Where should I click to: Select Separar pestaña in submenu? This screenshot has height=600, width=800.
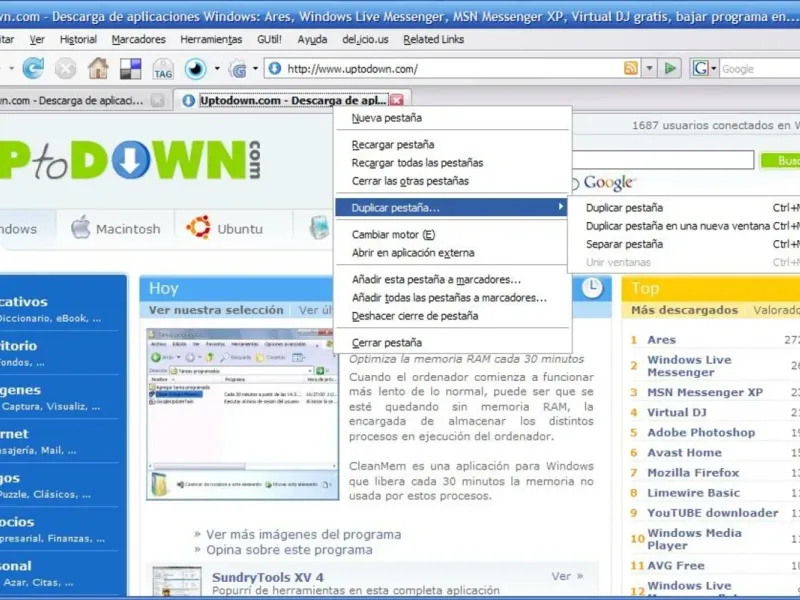tap(685, 244)
